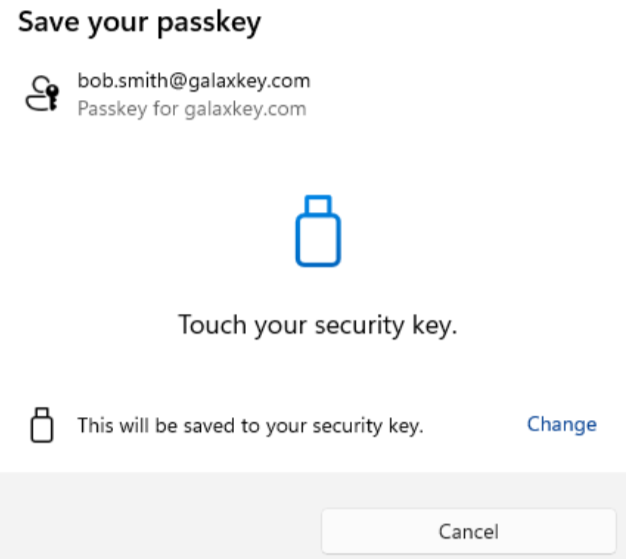Click the large blue security key icon
The image size is (626, 559).
[318, 231]
